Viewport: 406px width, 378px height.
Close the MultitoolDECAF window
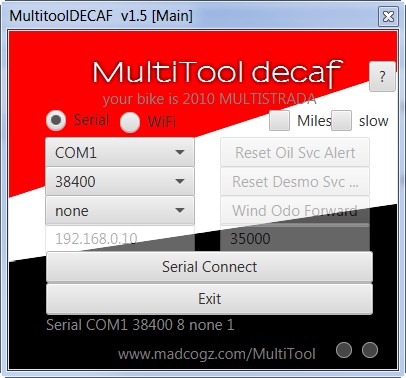[x=388, y=16]
